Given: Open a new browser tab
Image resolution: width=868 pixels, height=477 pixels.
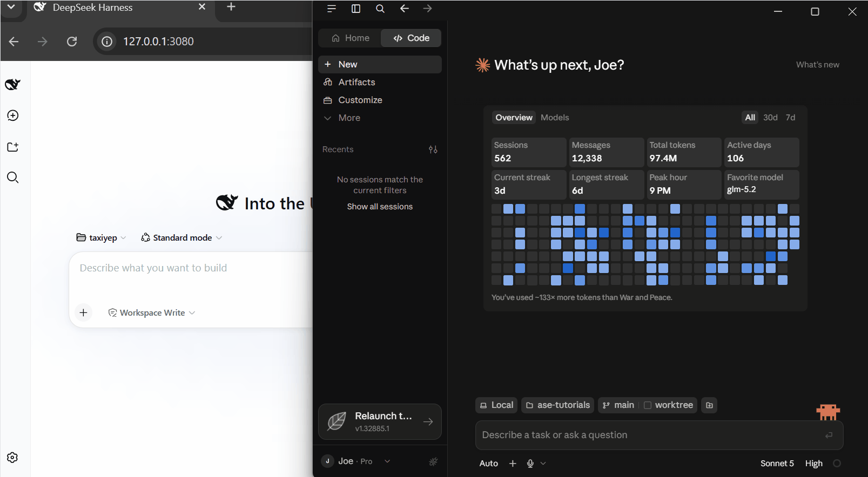Looking at the screenshot, I should click(x=231, y=7).
